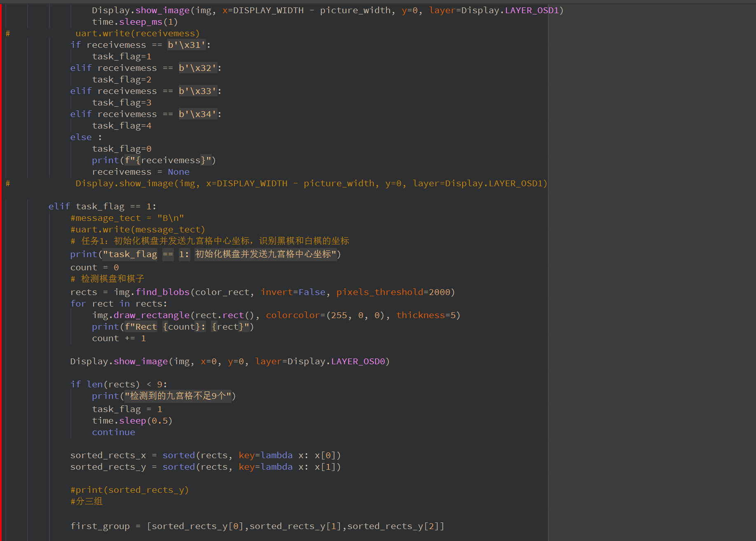Click the count += 1 statement
Screen dimensions: 756x541
tap(119, 338)
